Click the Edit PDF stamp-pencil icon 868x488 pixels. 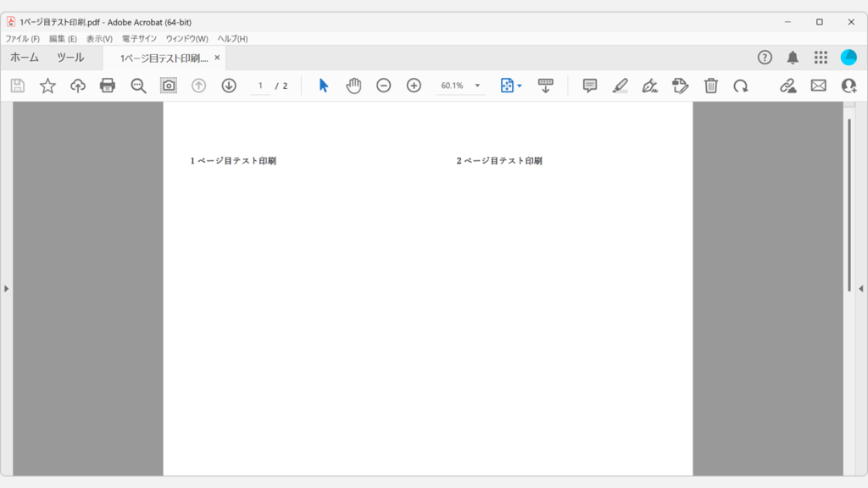(681, 86)
